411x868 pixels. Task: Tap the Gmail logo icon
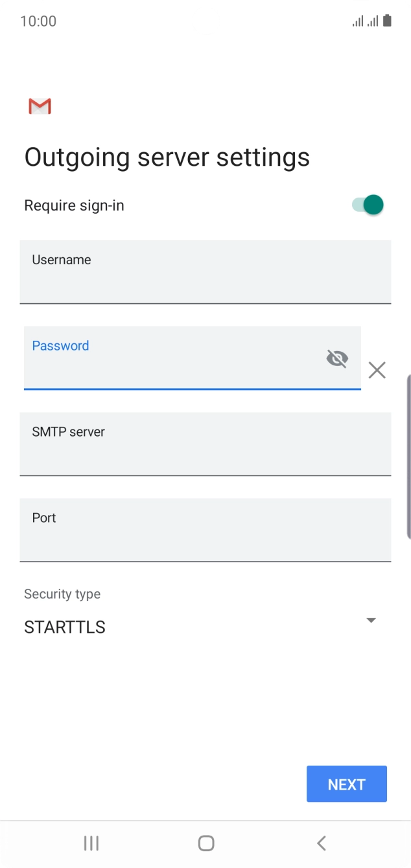pos(40,106)
